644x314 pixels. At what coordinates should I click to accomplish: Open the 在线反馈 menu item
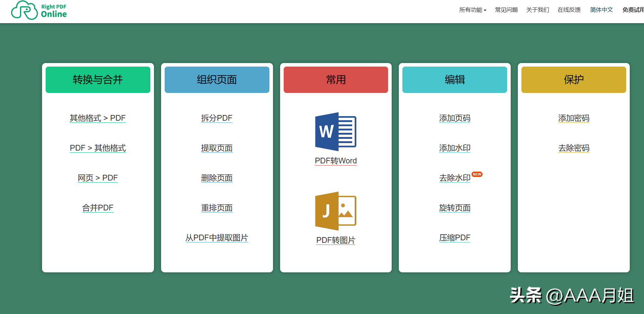tap(569, 10)
